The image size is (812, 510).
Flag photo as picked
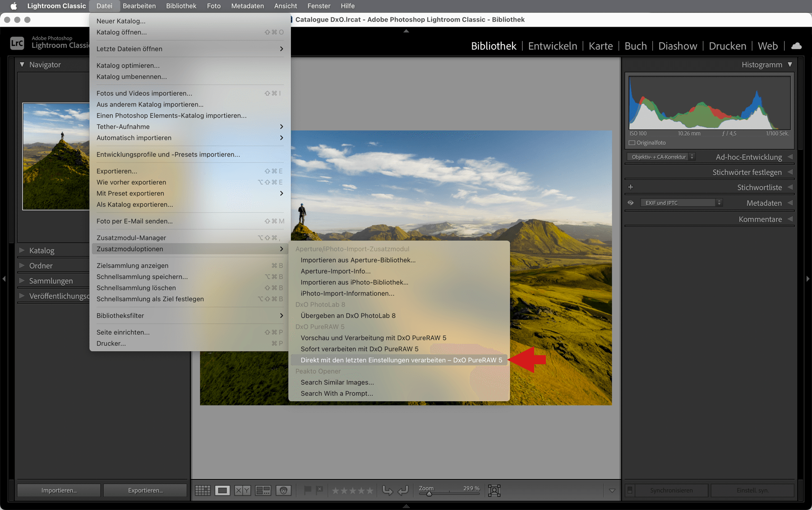coord(308,490)
